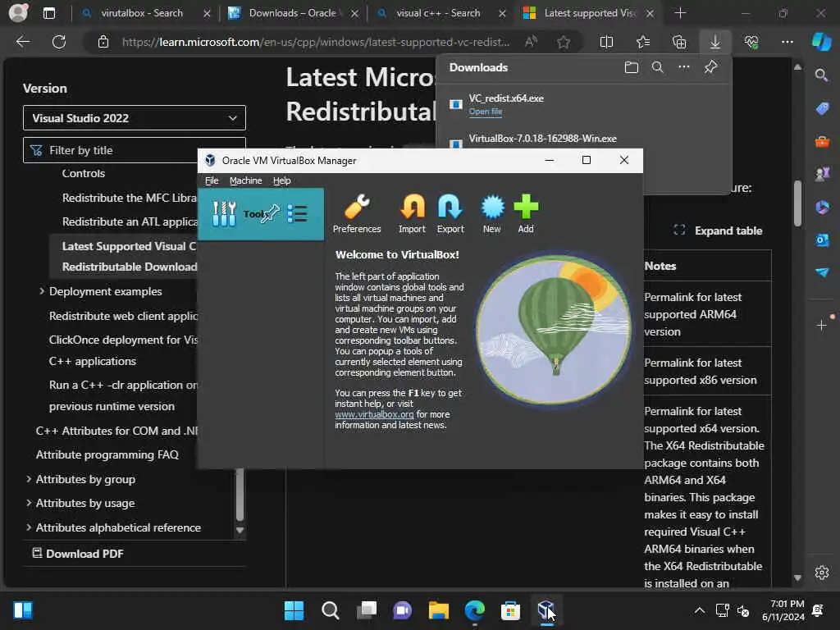This screenshot has width=840, height=630.
Task: Search downloads using magnifier icon
Action: (658, 67)
